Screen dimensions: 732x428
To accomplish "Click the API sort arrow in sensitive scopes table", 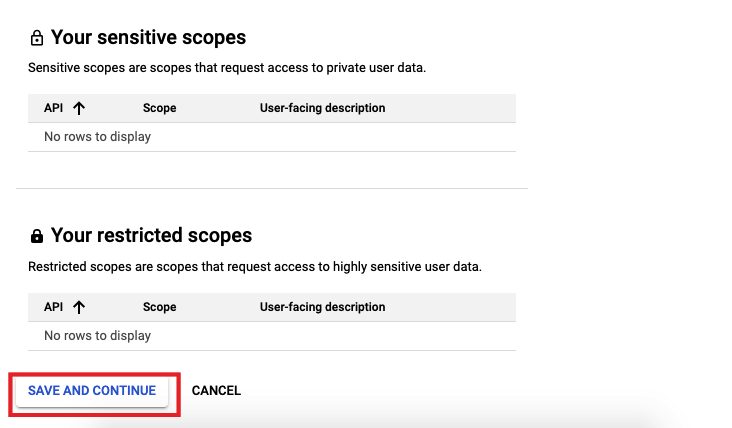I will 79,108.
